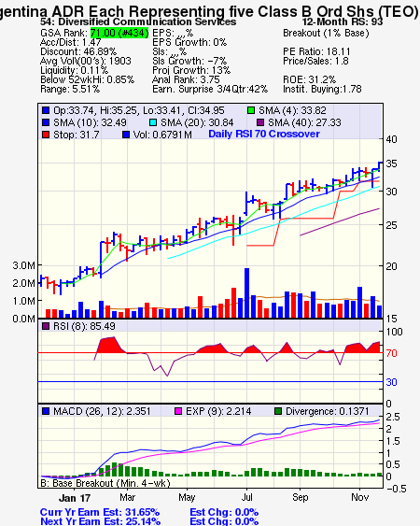Viewport: 420px width, 526px height.
Task: Click the Liquidity: 0.11% value
Action: click(x=74, y=70)
